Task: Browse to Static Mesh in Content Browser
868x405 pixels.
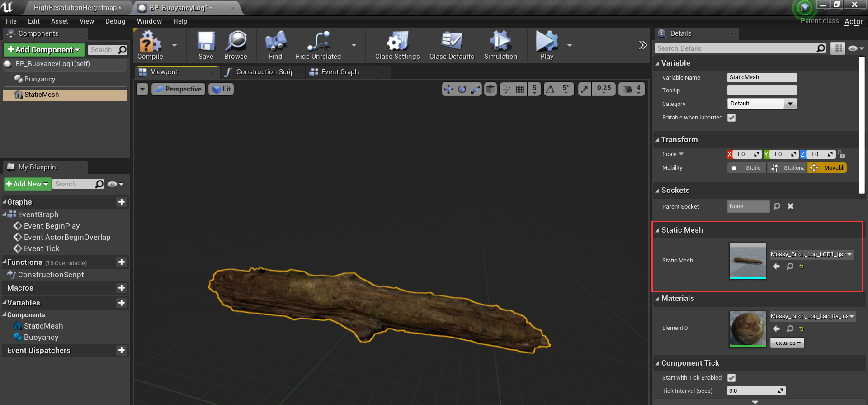Action: pos(790,267)
